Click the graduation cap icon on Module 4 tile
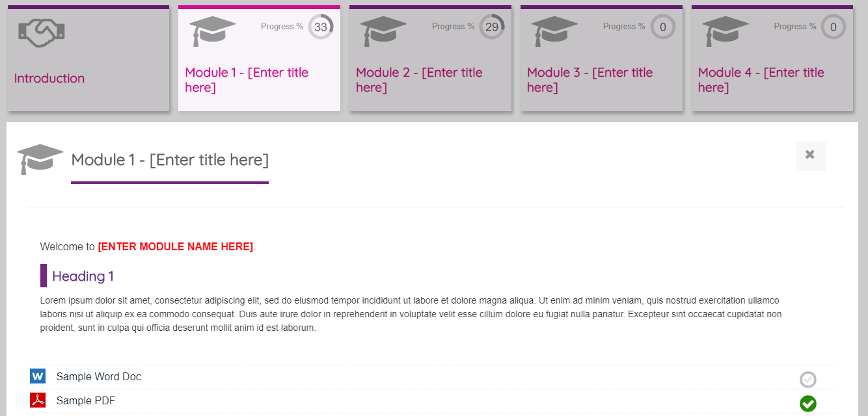The width and height of the screenshot is (868, 416). pos(726,31)
